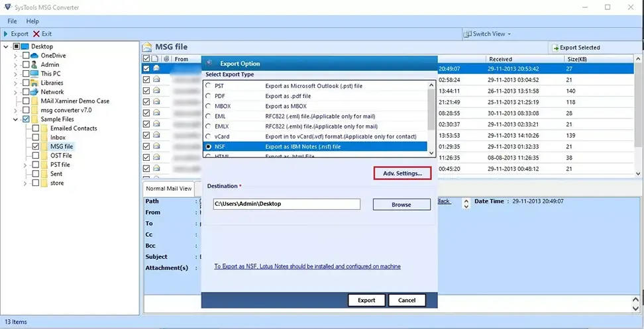The image size is (644, 329).
Task: Click mail list scrollbar up arrow
Action: coord(638,59)
